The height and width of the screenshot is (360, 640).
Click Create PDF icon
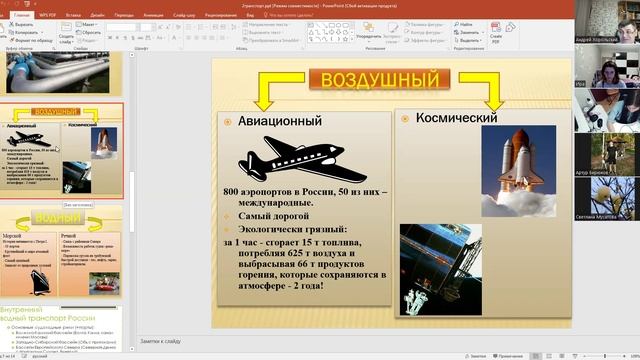[x=496, y=33]
